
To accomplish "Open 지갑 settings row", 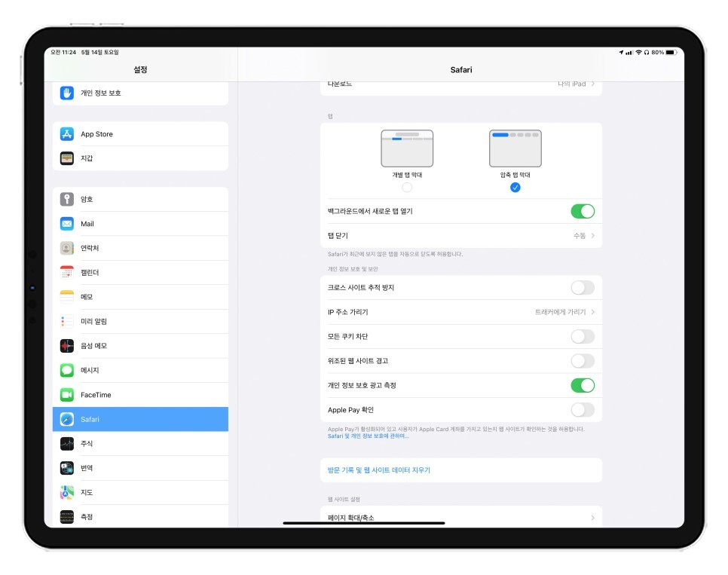I will (x=140, y=158).
